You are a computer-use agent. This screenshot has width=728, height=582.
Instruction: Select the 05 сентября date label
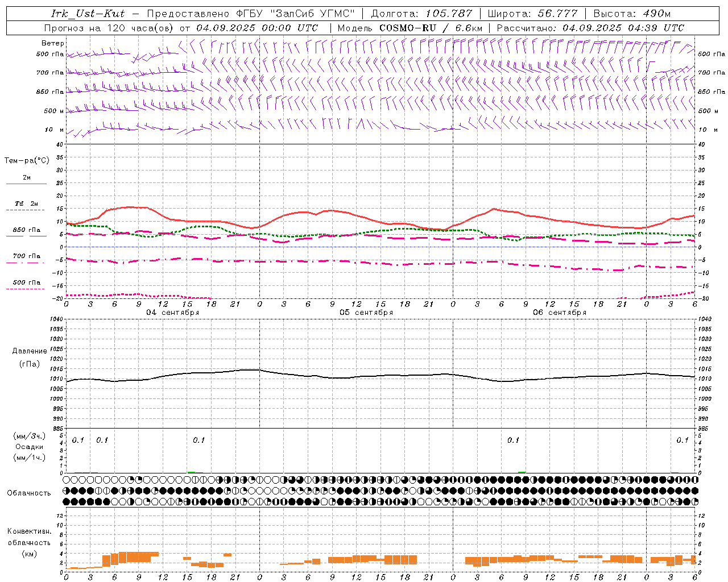(366, 313)
